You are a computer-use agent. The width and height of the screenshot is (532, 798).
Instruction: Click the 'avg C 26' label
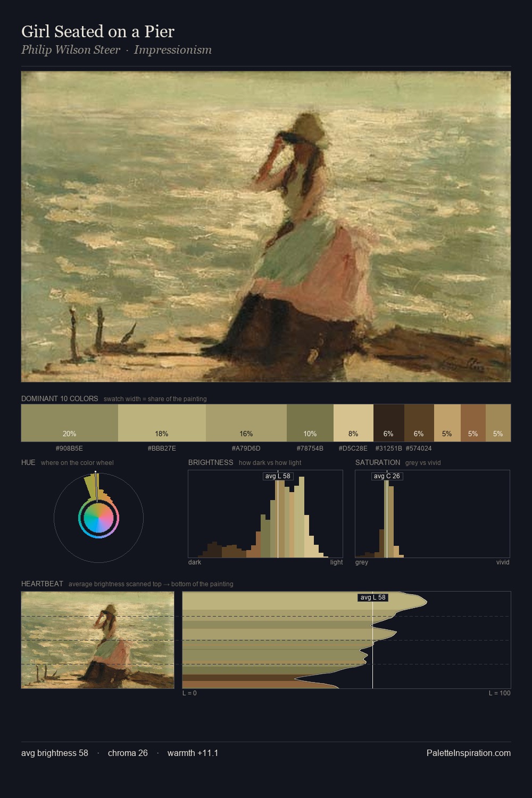click(x=387, y=476)
